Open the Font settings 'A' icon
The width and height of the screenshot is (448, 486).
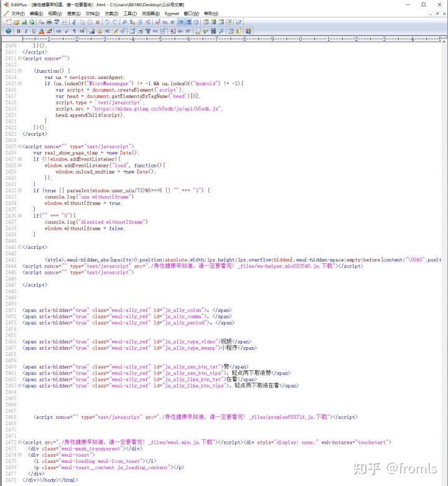[x=157, y=22]
